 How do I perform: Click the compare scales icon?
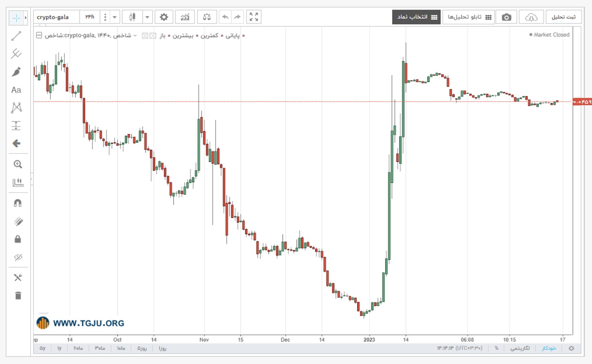click(207, 17)
